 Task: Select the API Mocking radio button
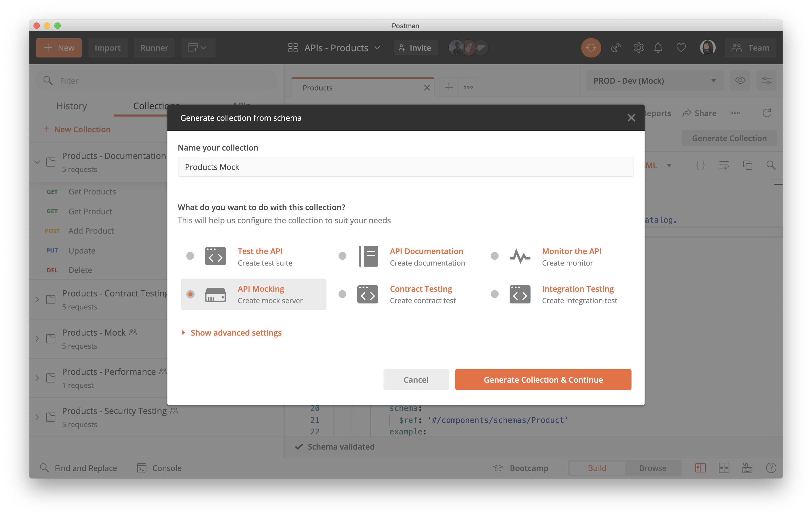(190, 294)
